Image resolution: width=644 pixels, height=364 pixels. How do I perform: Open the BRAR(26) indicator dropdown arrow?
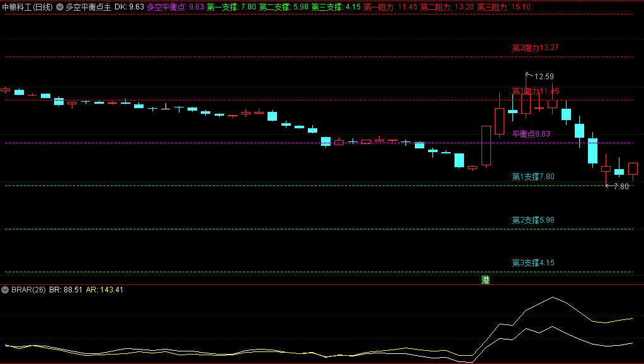(x=5, y=290)
